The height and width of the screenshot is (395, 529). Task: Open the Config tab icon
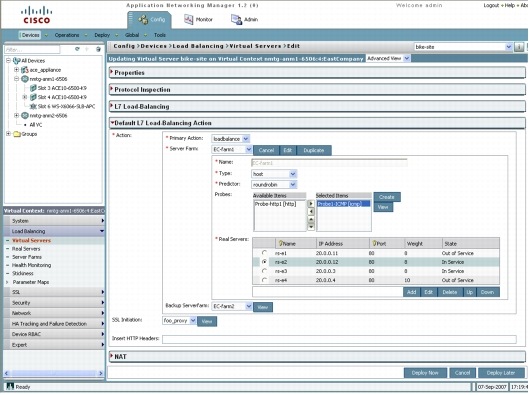coord(143,20)
